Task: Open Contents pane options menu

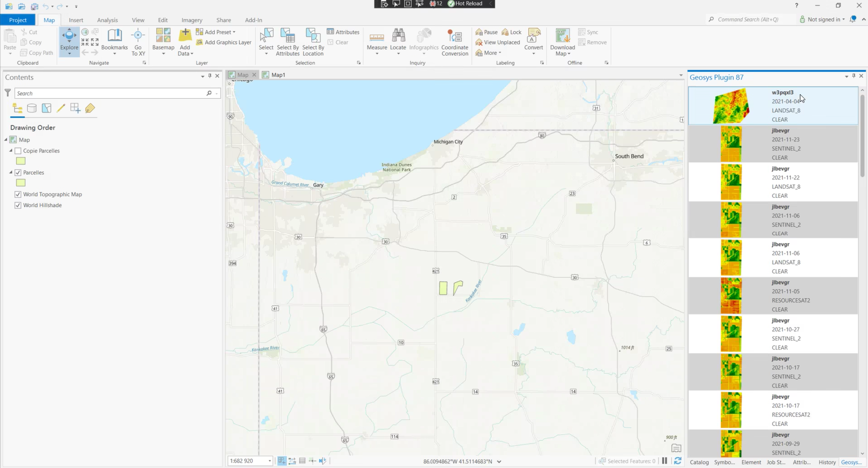Action: click(x=203, y=77)
